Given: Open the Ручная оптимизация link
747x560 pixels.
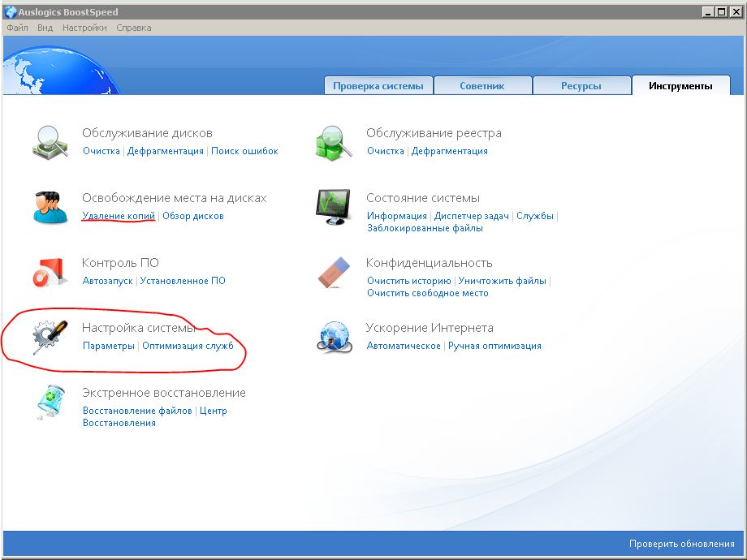Looking at the screenshot, I should click(x=494, y=346).
